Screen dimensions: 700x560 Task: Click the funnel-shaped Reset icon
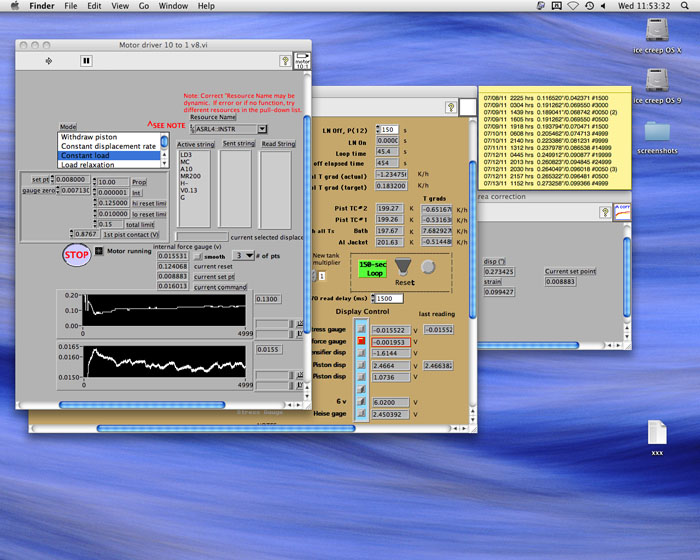tap(402, 264)
